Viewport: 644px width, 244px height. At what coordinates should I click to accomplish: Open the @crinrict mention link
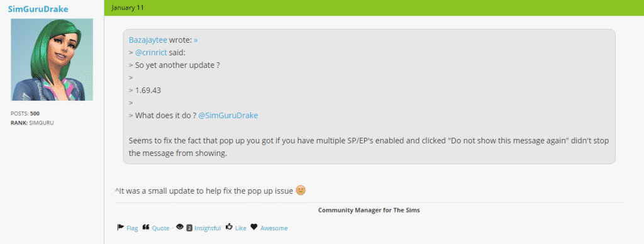151,53
